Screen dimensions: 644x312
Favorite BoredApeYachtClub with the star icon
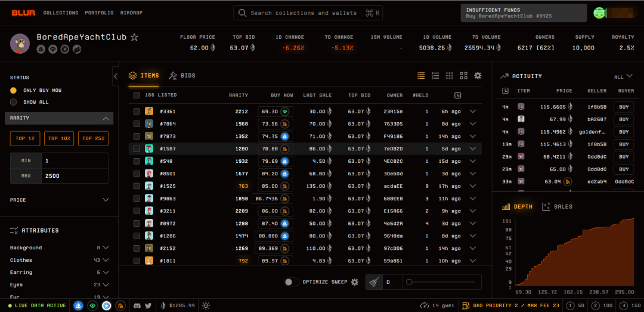point(135,38)
